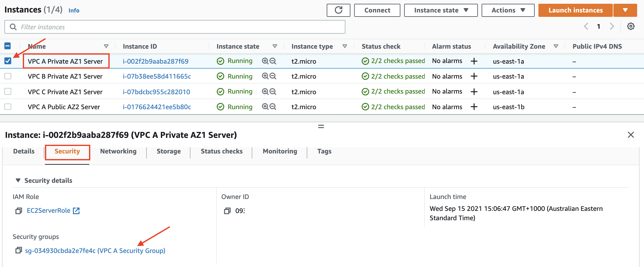
Task: Tick the VPC A Public AZ2 Server checkbox
Action: (x=8, y=107)
